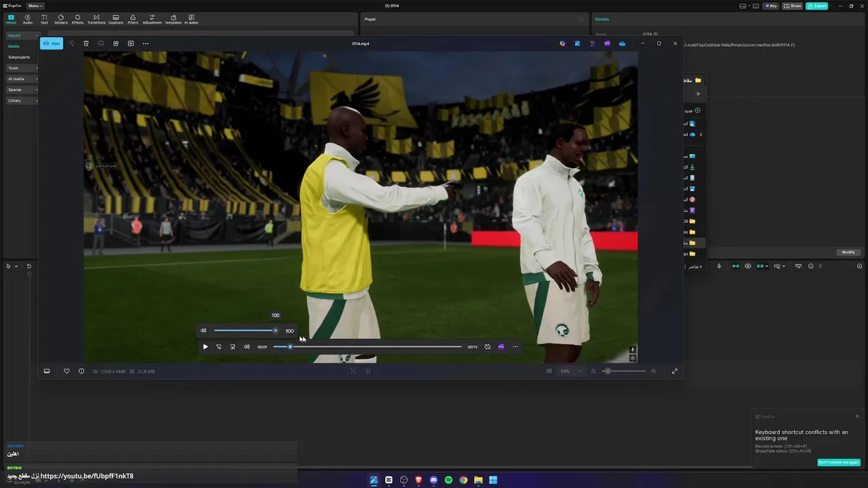Show file info with the info icon
Screen dimensions: 868x488
(81, 371)
